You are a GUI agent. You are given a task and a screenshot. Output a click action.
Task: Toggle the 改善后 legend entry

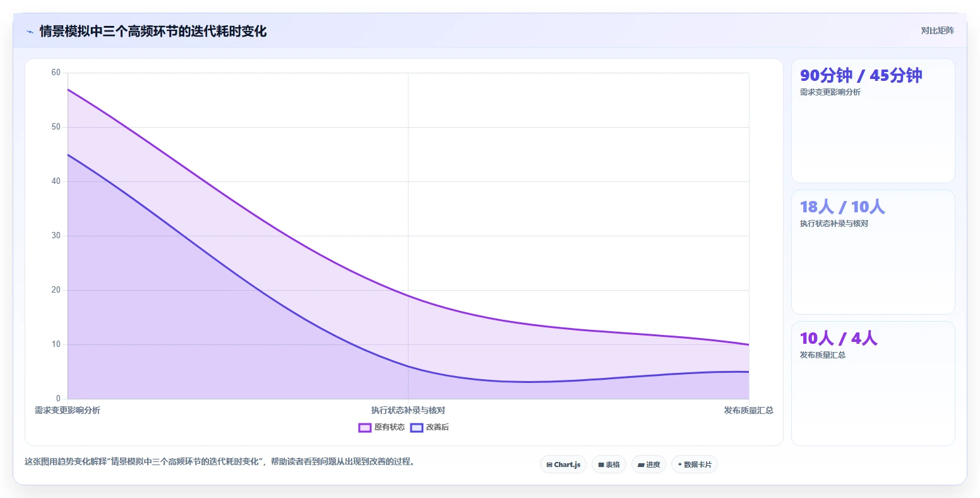tap(429, 427)
